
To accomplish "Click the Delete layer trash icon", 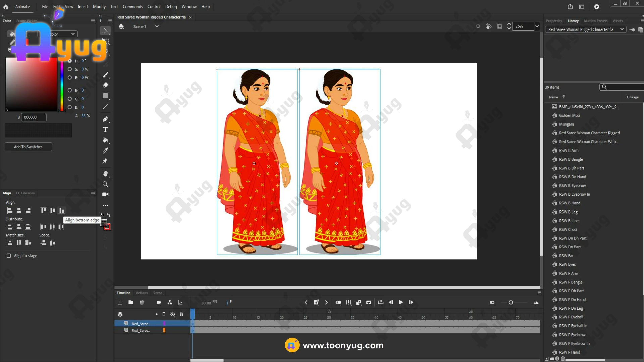I will click(142, 302).
